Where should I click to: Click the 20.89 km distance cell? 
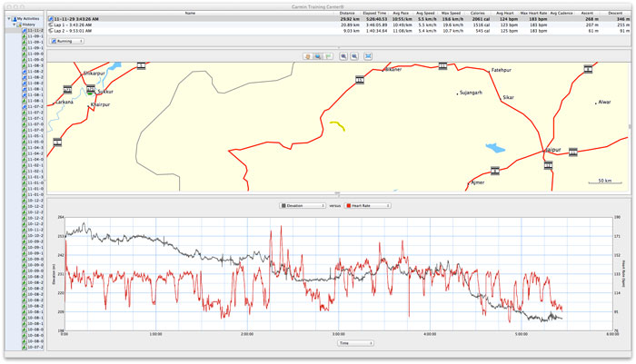(x=350, y=25)
